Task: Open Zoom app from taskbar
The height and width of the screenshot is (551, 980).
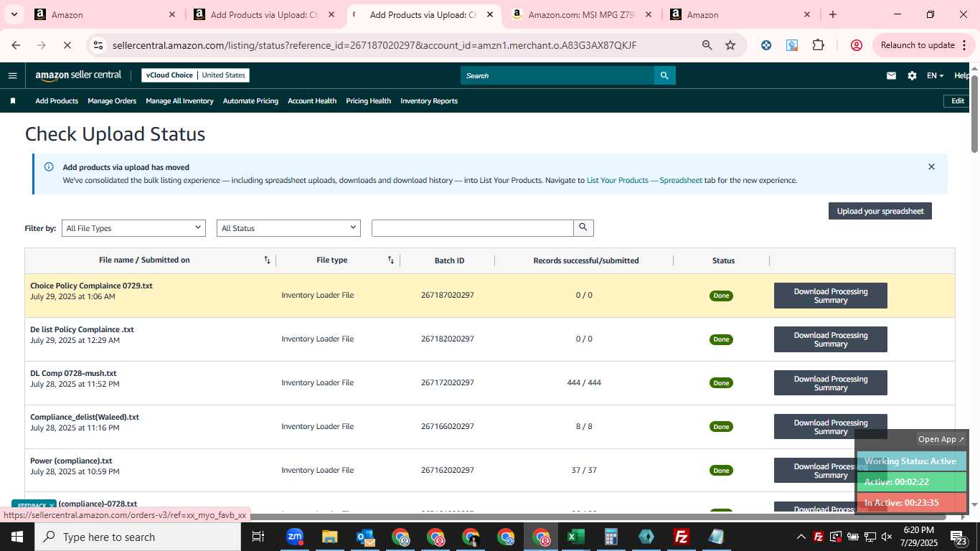Action: (294, 537)
